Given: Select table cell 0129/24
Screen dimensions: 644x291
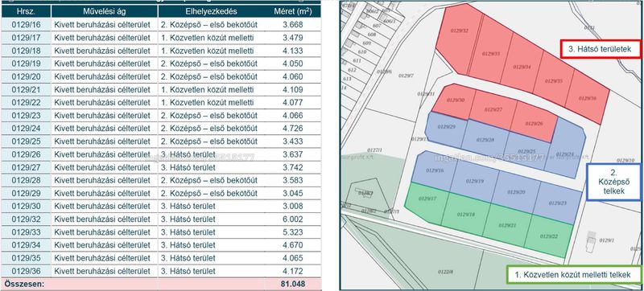Looking at the screenshot, I should (27, 129).
